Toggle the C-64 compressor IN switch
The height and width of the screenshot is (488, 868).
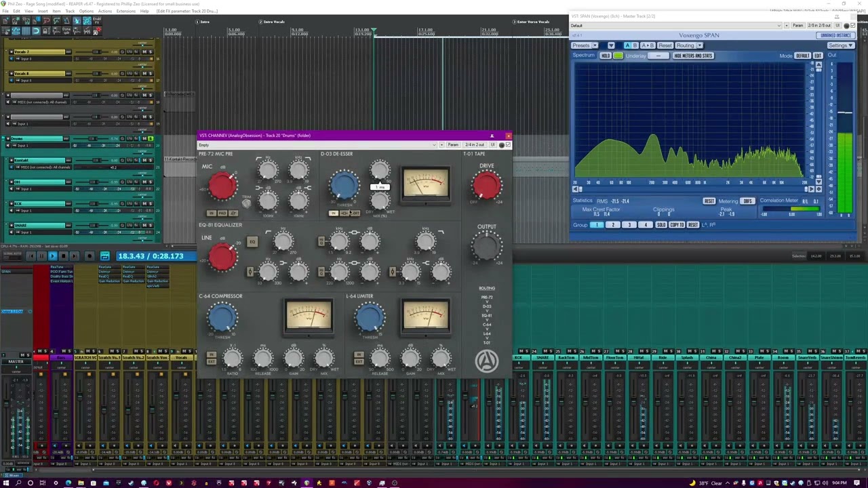pos(212,354)
